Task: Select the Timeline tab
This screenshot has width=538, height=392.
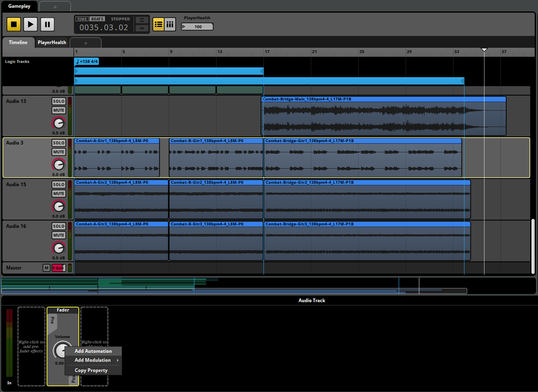Action: (x=18, y=42)
